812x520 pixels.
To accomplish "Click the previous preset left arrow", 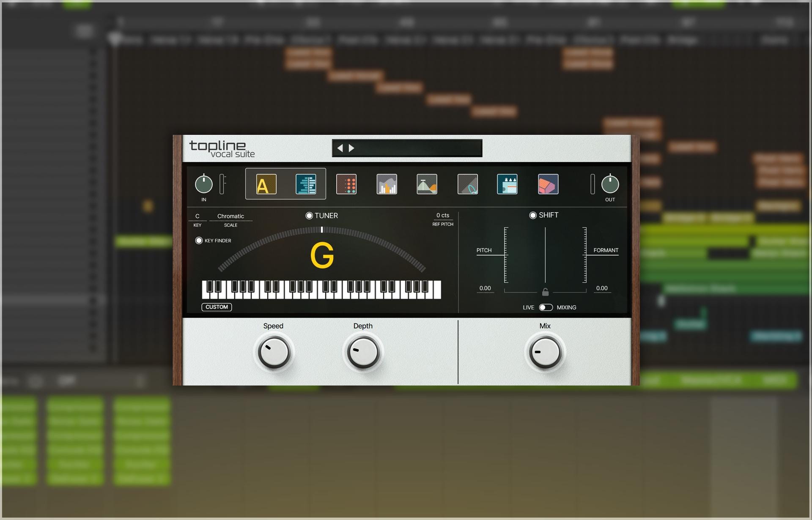I will (340, 148).
